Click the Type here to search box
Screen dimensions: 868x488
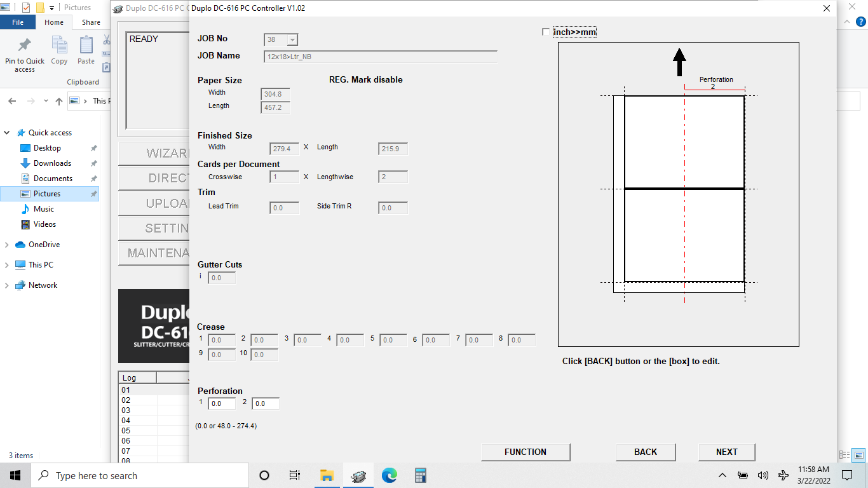pos(139,475)
